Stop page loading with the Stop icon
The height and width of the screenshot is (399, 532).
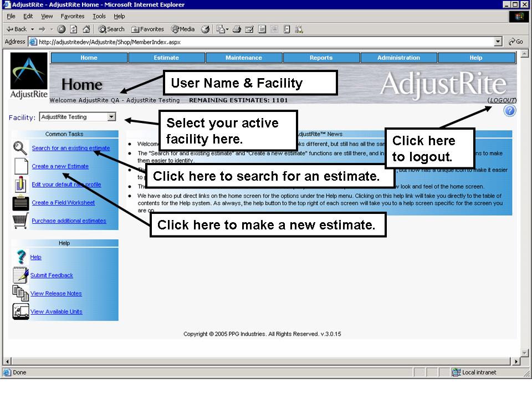coord(62,29)
